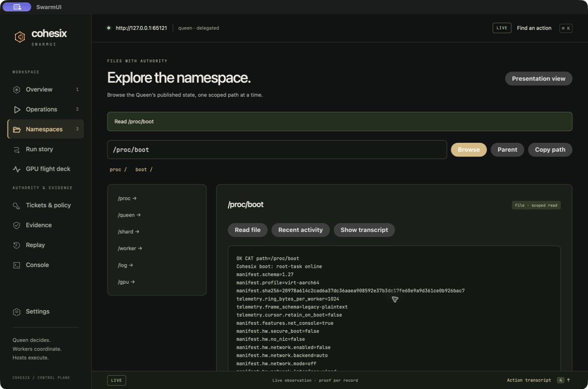Click the Browse button
Screen dimensions: 588x389
[x=468, y=149]
